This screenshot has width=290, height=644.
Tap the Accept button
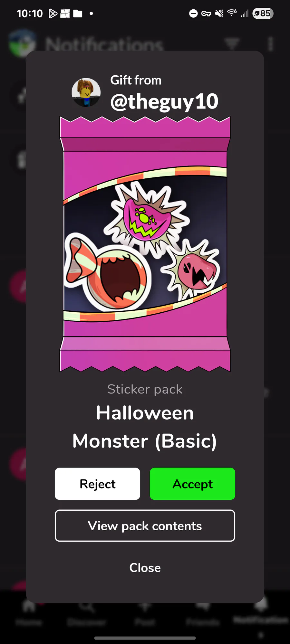coord(192,484)
